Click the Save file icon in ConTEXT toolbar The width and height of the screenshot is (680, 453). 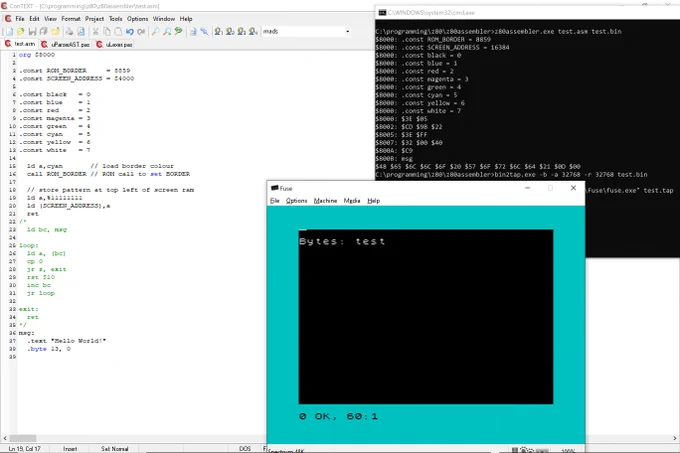[x=32, y=32]
